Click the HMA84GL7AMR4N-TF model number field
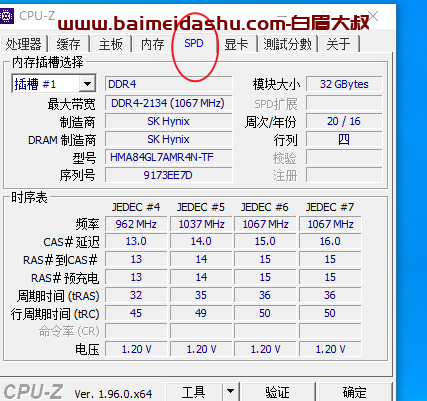The image size is (427, 401). (x=168, y=157)
